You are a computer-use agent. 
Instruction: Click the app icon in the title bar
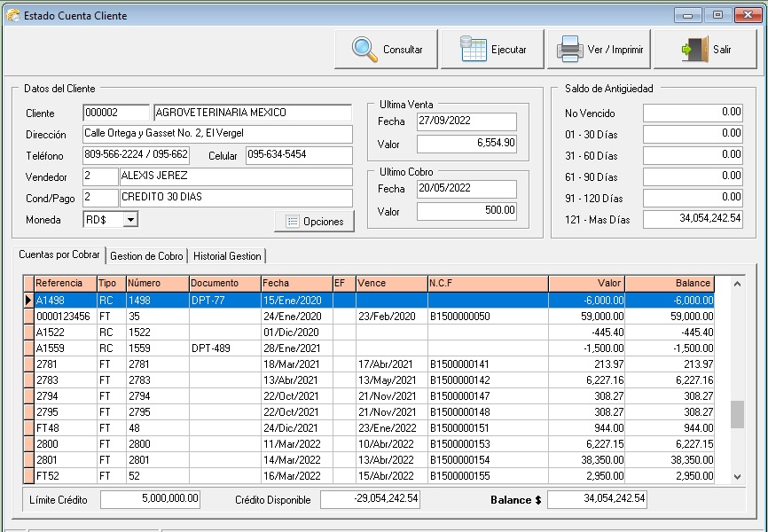12,15
